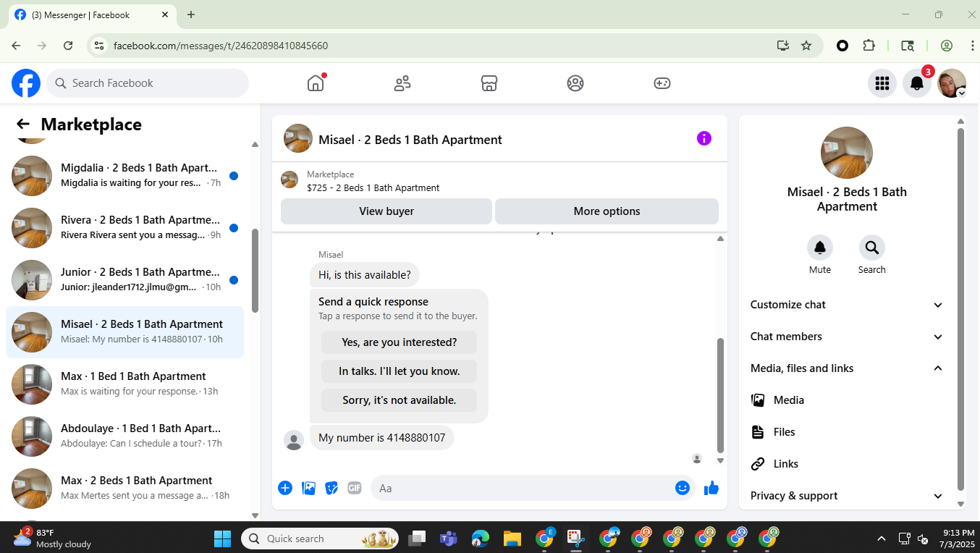The image size is (980, 553).
Task: Click the chat messages scrollbar
Action: (720, 394)
